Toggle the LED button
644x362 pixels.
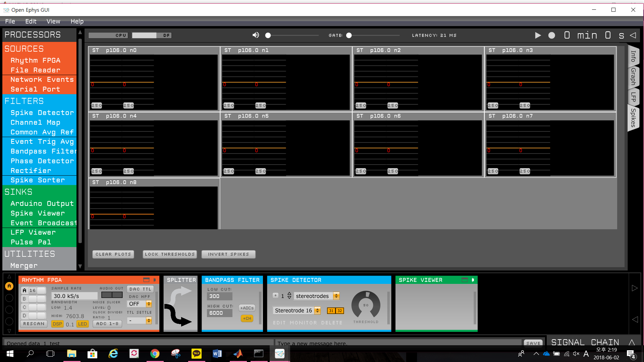[82, 324]
